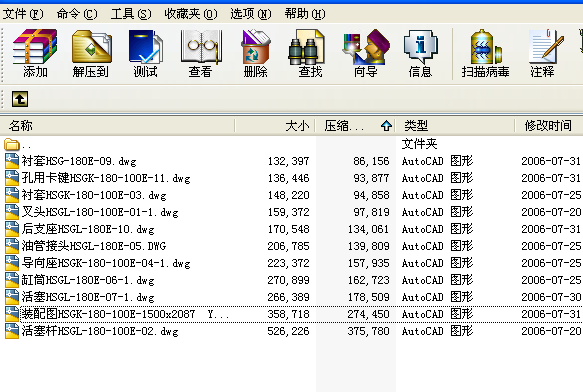Select file 孔用卡键HSGK-180-100E-11.dwg
Image resolution: width=583 pixels, height=392 pixels.
(x=106, y=178)
